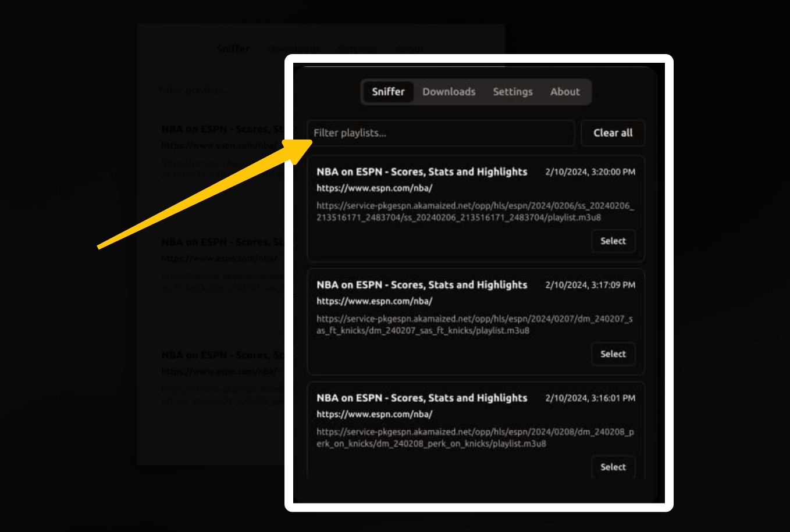
Task: Focus the Filter playlists input field
Action: coord(441,133)
